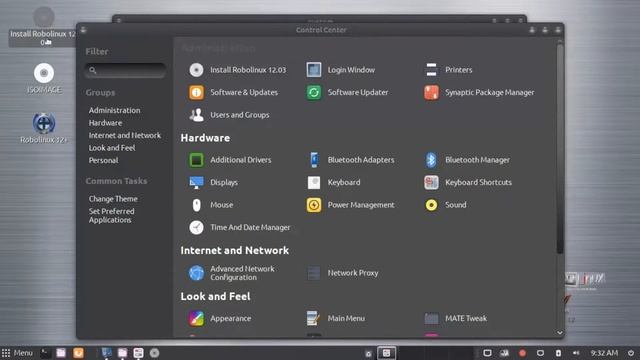This screenshot has height=360, width=640.
Task: Click Set Preferred Applications task
Action: tap(111, 216)
